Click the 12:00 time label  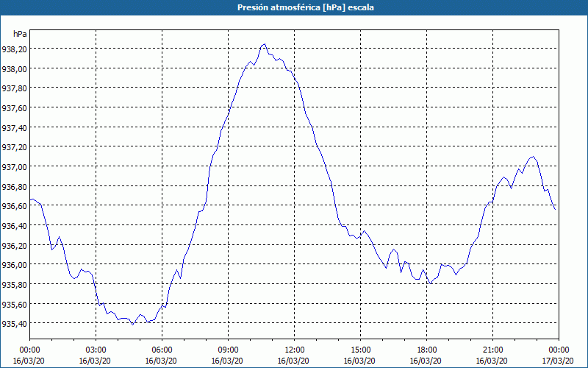point(295,350)
